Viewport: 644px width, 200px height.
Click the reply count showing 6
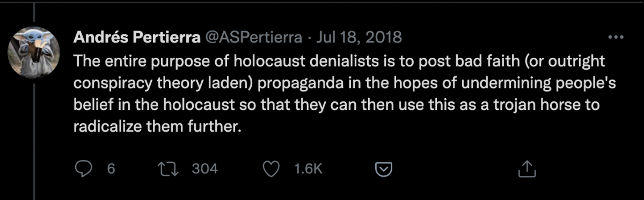(111, 168)
